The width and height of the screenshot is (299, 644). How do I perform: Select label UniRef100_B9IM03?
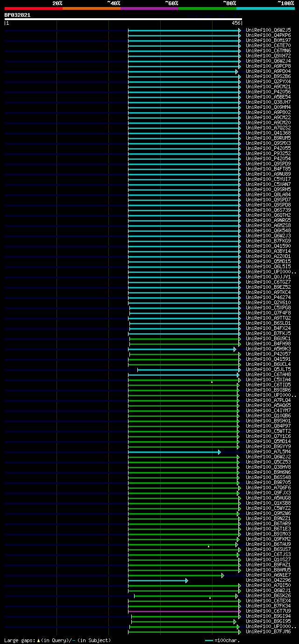[268, 534]
